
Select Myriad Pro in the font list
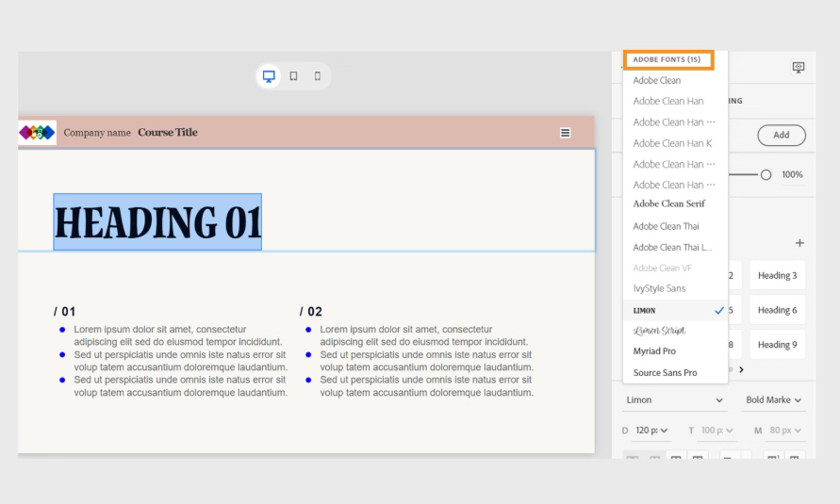pos(654,351)
